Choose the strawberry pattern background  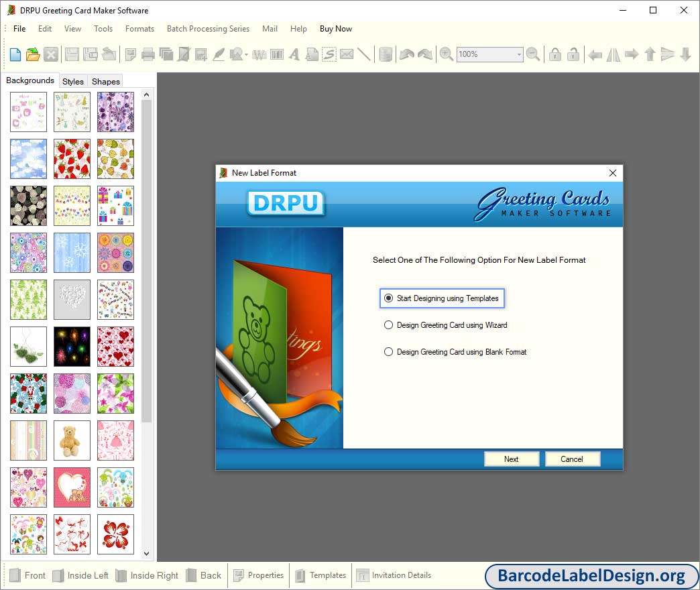coord(72,159)
